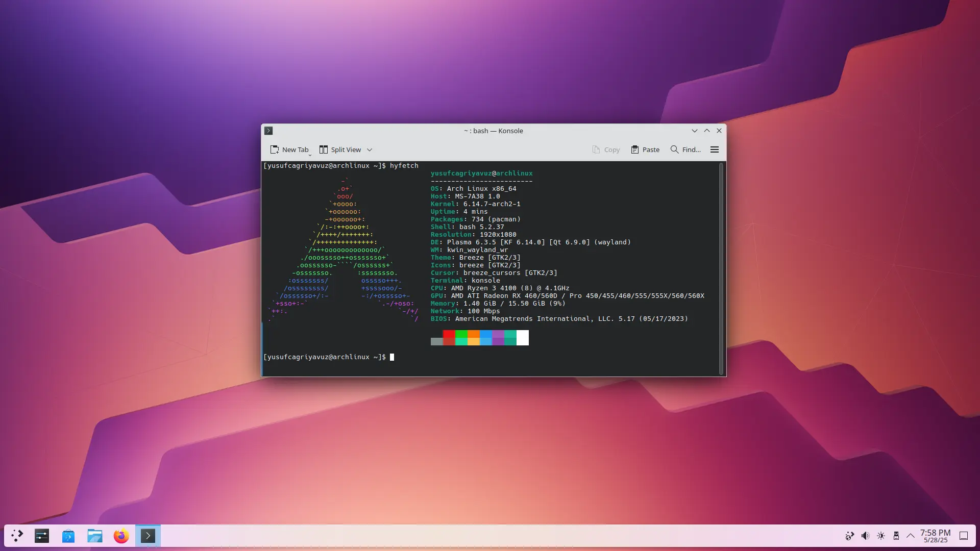Open the Find... search bar
The image size is (980, 551).
click(x=685, y=149)
